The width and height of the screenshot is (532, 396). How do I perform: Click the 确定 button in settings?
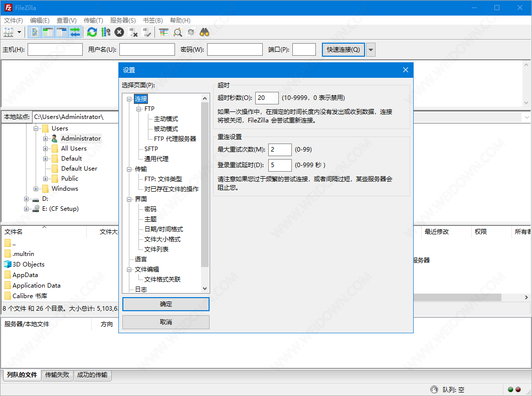coord(166,304)
